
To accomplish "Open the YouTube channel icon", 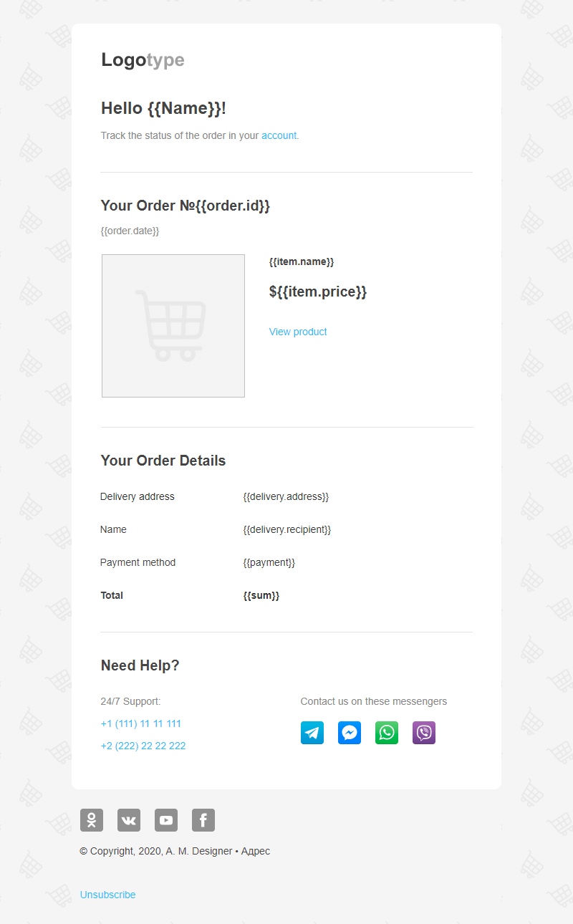I will pos(166,820).
